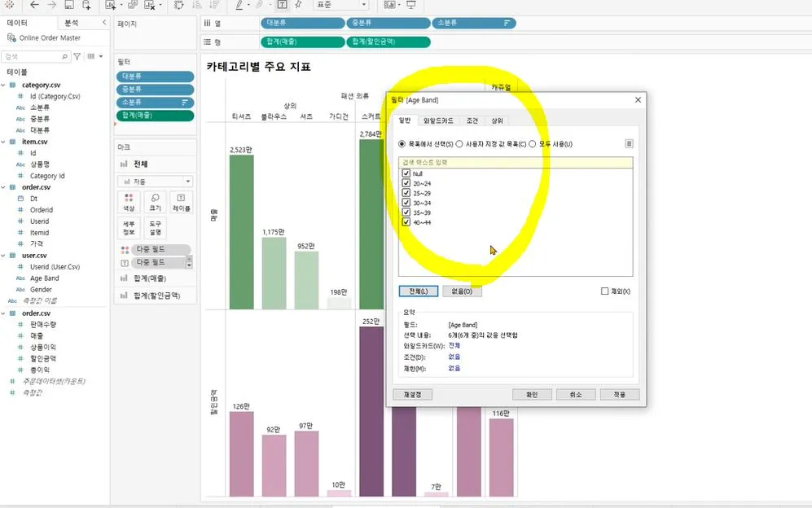Swap rows and columns
The image size is (812, 508).
click(178, 5)
